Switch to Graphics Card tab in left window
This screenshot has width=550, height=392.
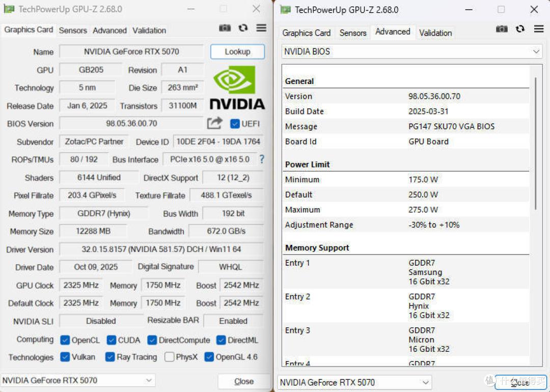pos(29,30)
